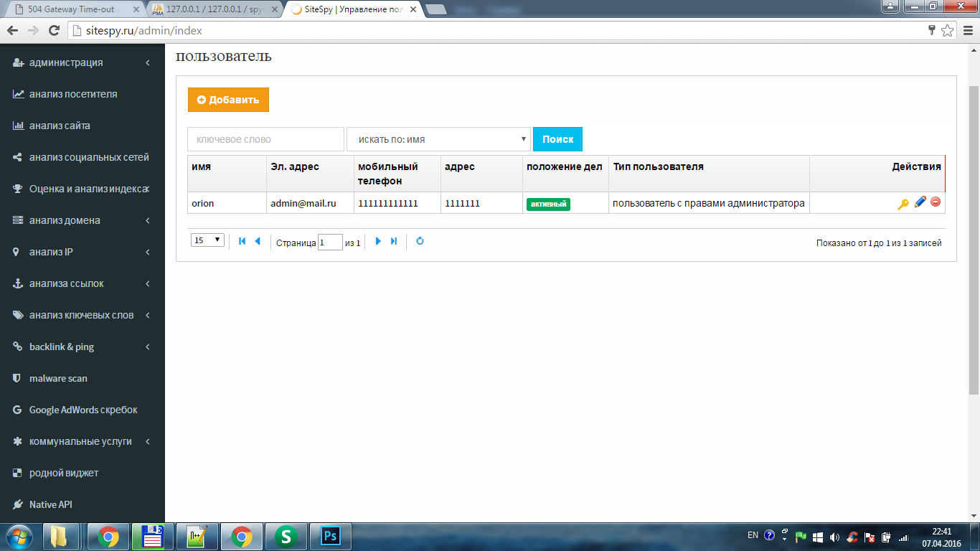
Task: Open the 'искать по: имя' dropdown
Action: click(438, 140)
